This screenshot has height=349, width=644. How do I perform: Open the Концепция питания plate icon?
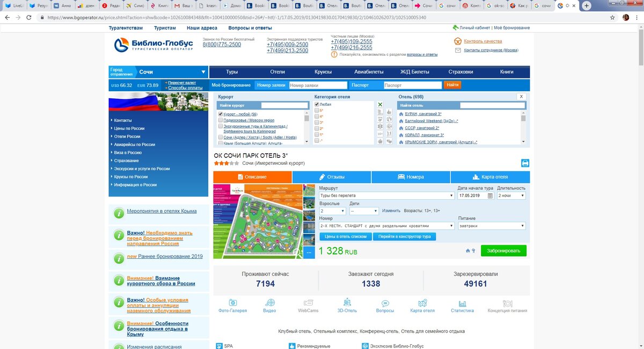(x=507, y=303)
